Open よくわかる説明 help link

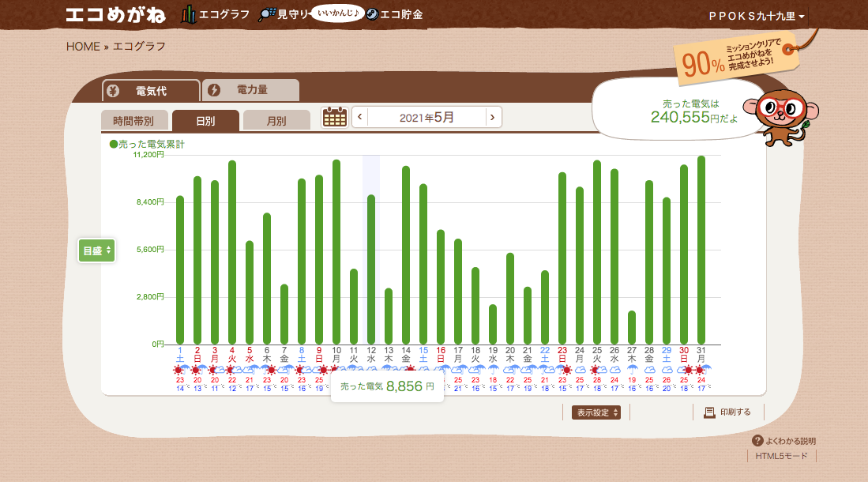click(783, 441)
